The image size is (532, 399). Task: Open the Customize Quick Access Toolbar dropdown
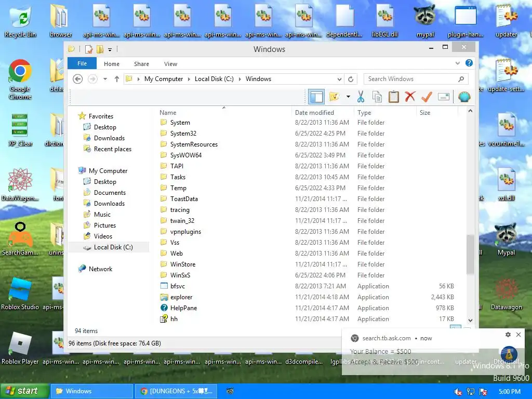pos(110,50)
